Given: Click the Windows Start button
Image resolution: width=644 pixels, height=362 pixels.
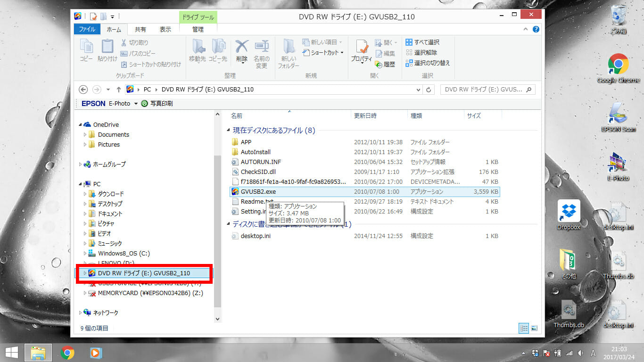Looking at the screenshot, I should (11, 353).
